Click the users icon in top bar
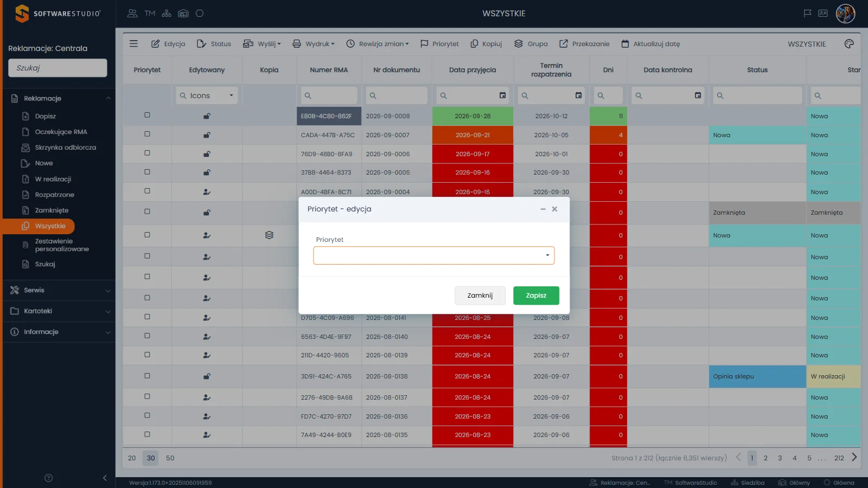This screenshot has width=868, height=488. pos(132,13)
